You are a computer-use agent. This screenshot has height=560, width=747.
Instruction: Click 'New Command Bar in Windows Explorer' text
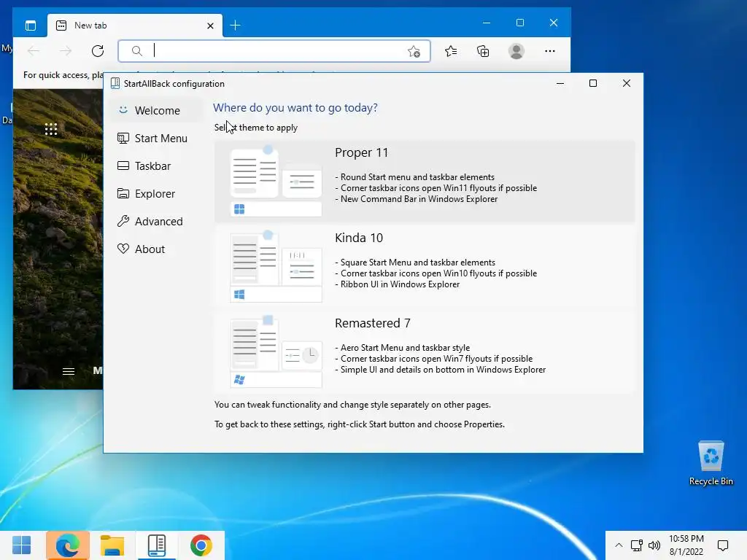click(419, 199)
